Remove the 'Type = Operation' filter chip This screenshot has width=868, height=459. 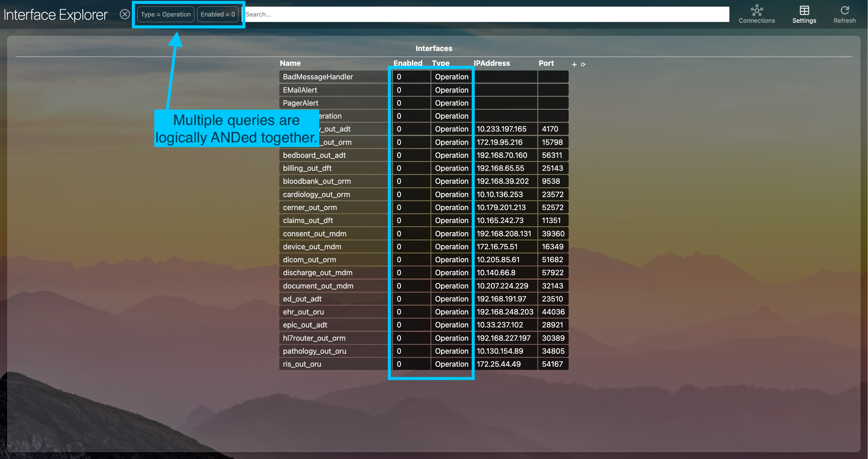[x=165, y=14]
